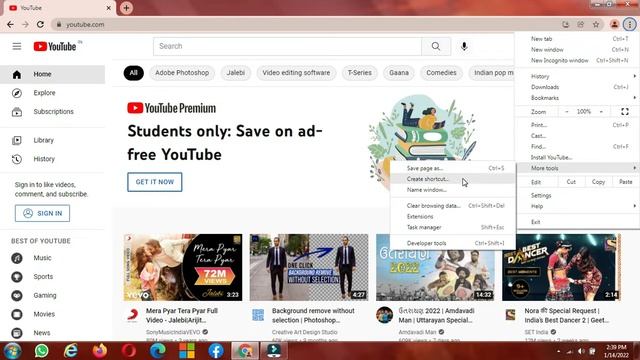Click Cut in the Edit row
The image size is (640, 360).
(571, 182)
